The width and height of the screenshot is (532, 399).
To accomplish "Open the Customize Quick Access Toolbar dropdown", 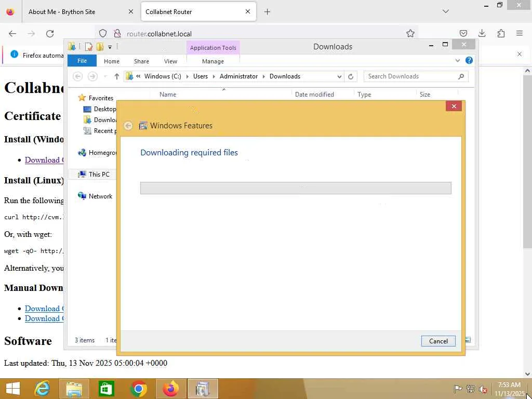I will [x=110, y=47].
